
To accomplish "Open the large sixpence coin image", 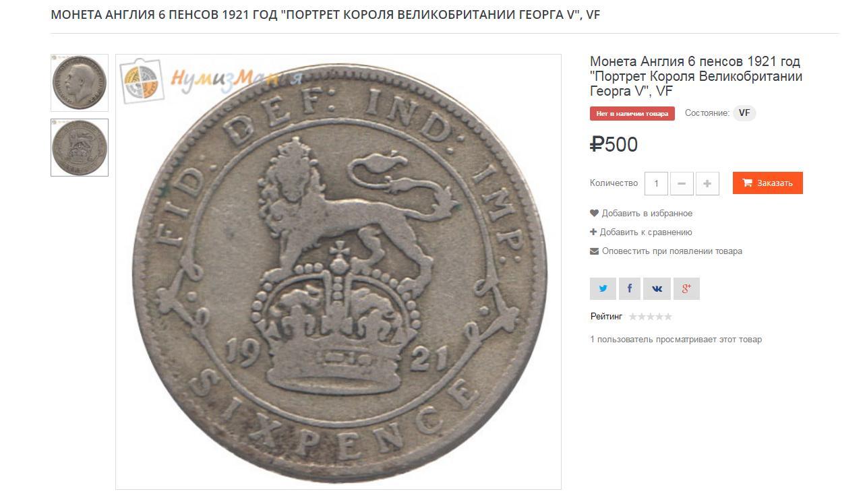I will [338, 272].
